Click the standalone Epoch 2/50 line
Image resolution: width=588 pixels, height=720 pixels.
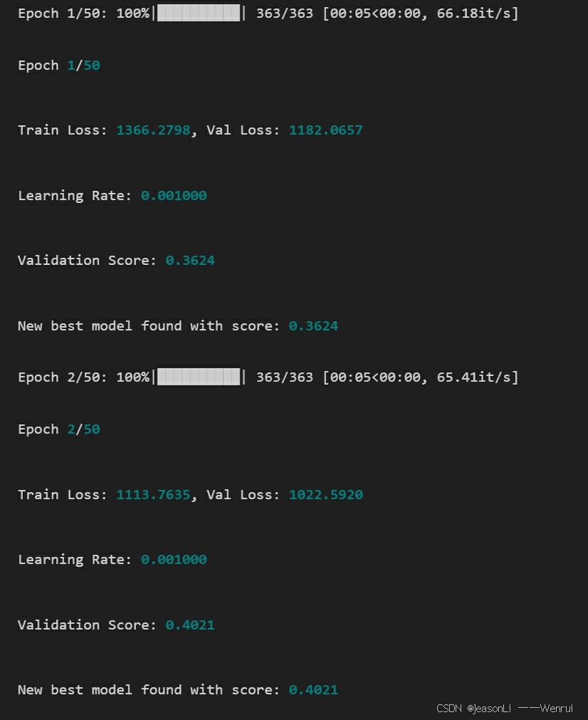click(x=59, y=429)
